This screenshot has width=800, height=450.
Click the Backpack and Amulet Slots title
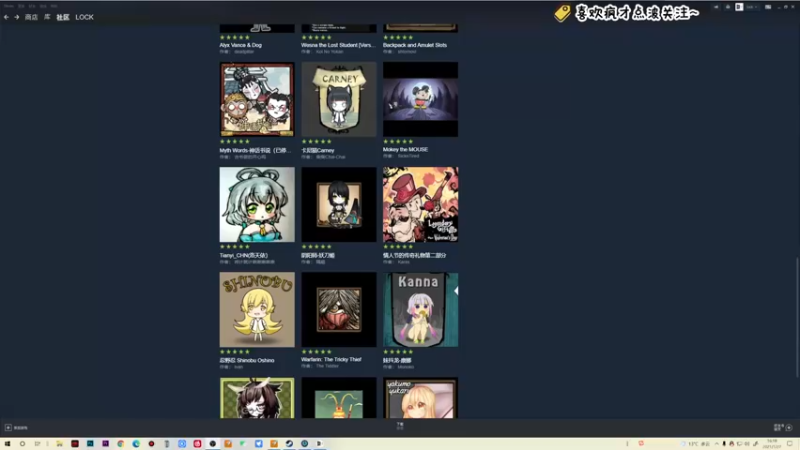coord(415,45)
